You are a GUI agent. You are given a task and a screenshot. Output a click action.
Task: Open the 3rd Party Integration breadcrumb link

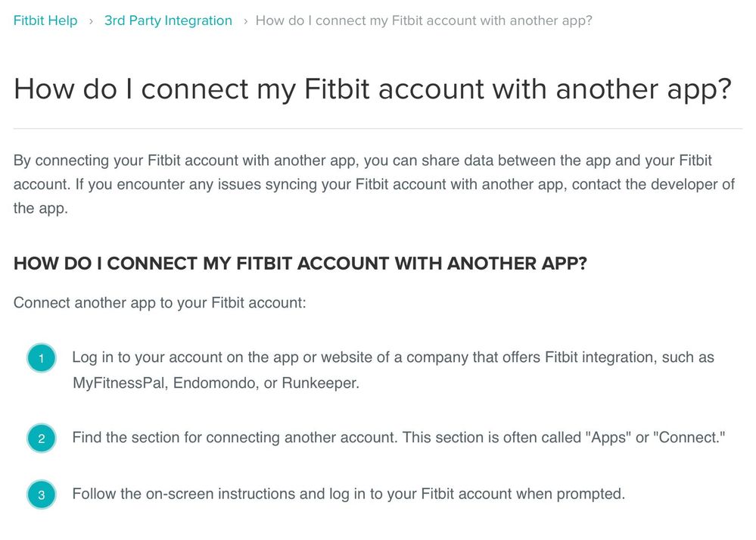pyautogui.click(x=168, y=20)
